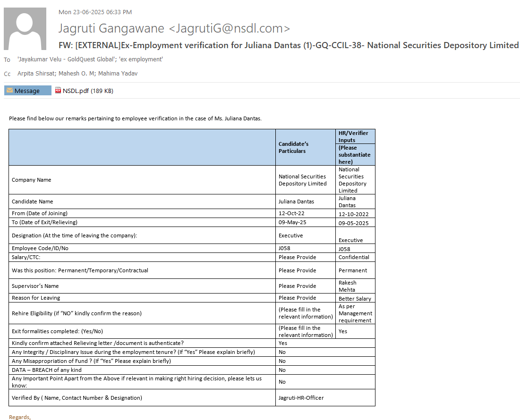Click the email subject line starting FW: [EXTERNAL]
520x420 pixels.
coord(289,45)
